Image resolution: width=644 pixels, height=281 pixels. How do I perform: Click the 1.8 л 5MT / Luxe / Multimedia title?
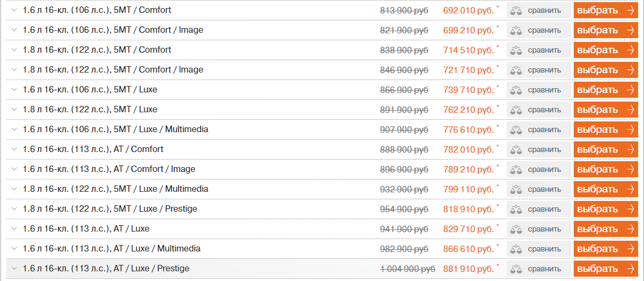(x=115, y=189)
